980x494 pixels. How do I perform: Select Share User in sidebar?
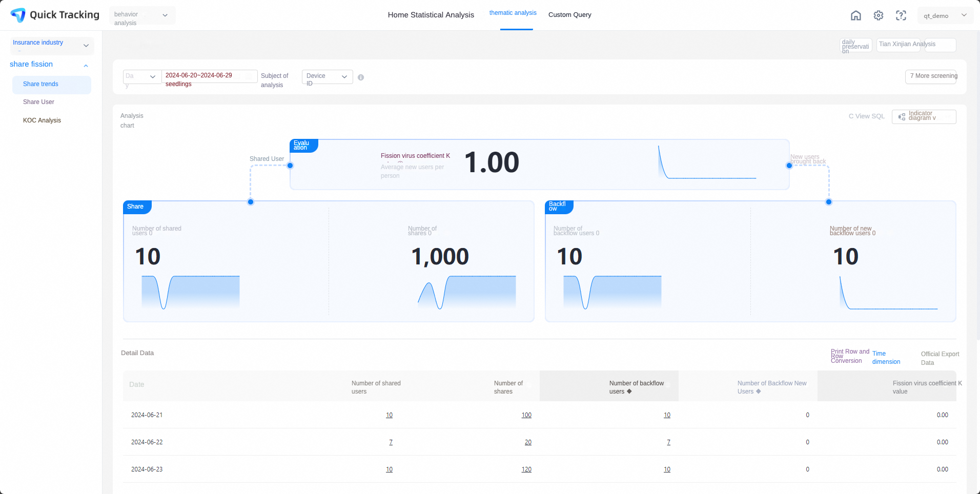point(38,102)
